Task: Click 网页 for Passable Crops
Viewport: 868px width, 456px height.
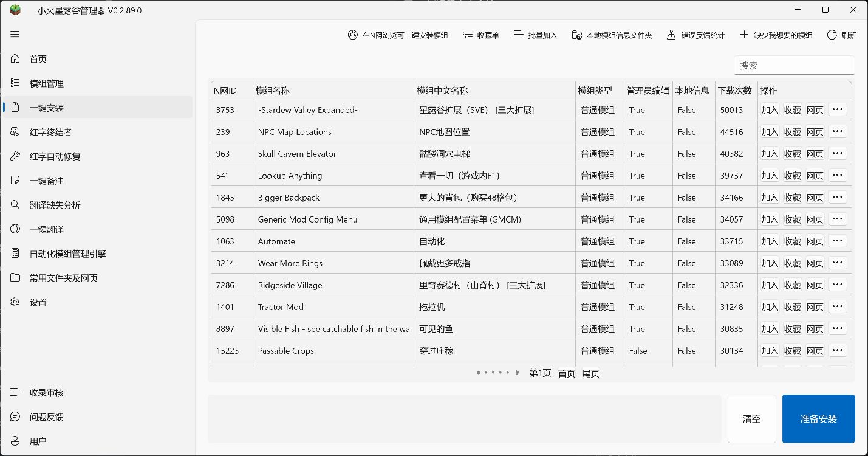Action: tap(815, 351)
